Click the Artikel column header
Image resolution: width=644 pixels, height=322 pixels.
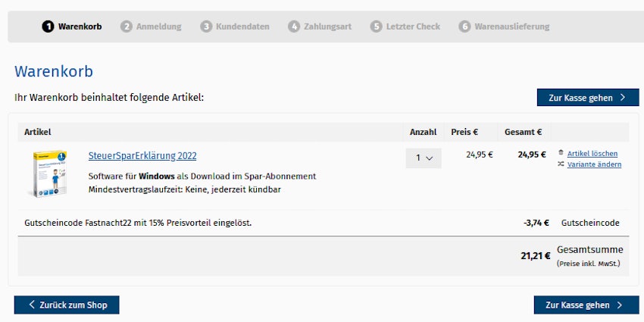[x=38, y=132]
